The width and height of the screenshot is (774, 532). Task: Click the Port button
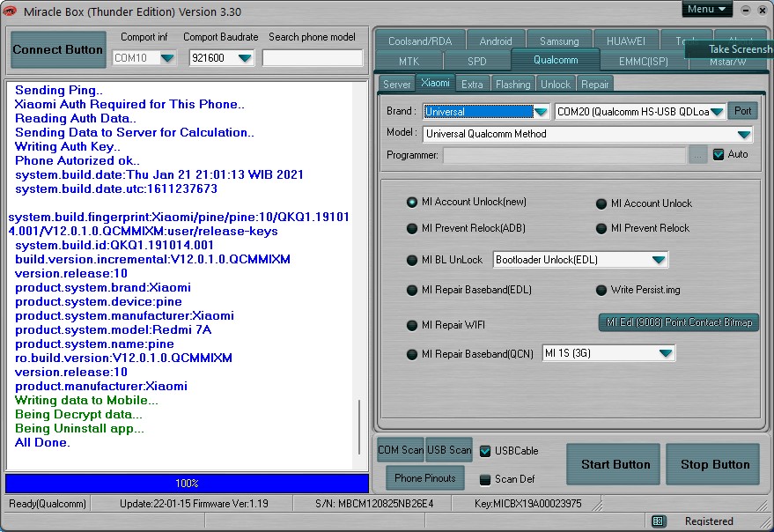tap(743, 111)
